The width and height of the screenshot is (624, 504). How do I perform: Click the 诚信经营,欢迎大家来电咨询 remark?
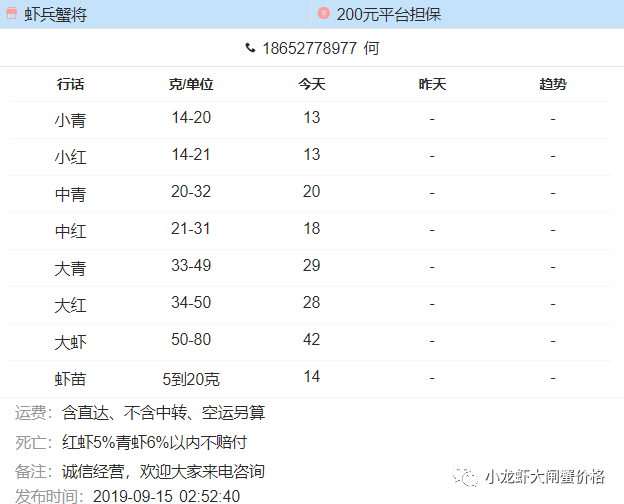click(x=163, y=472)
